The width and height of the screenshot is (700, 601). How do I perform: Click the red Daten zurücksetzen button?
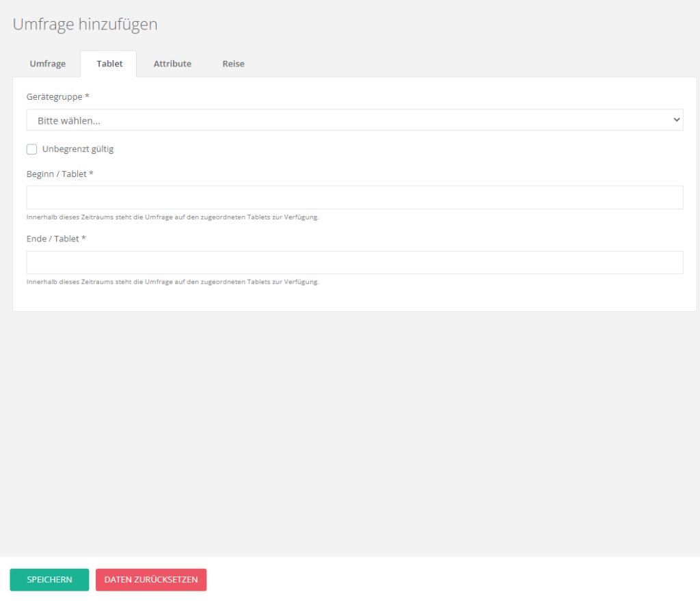pos(150,579)
